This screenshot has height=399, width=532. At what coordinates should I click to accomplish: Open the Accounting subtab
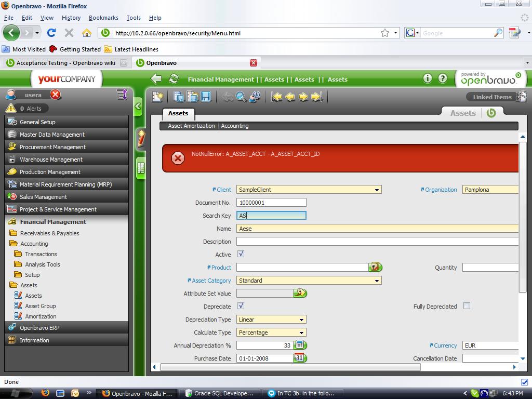pyautogui.click(x=235, y=126)
